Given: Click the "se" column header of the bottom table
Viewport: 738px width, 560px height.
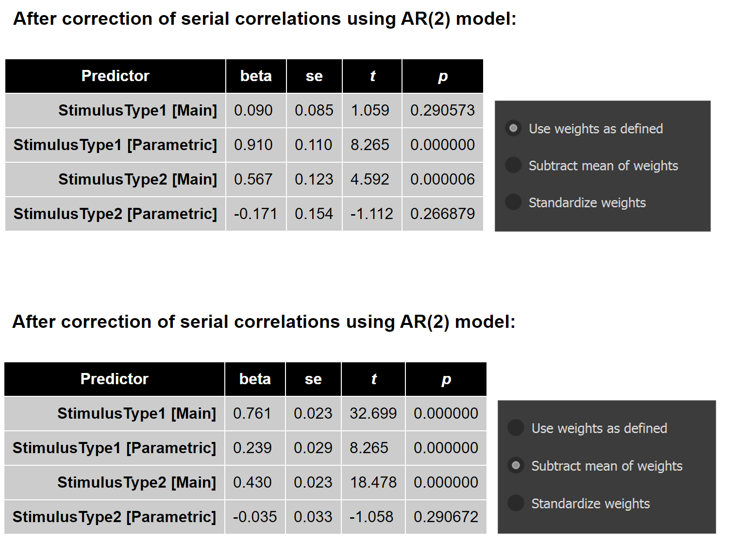Looking at the screenshot, I should pyautogui.click(x=313, y=379).
